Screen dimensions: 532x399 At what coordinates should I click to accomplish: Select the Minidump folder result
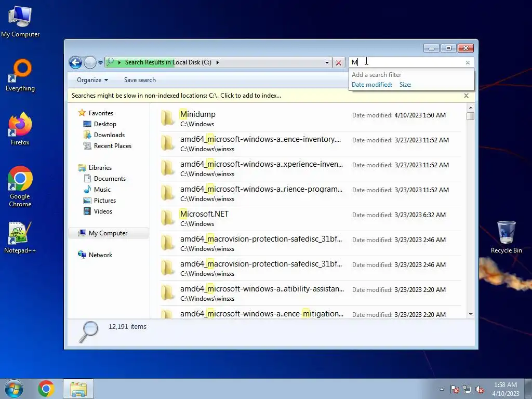[x=311, y=119]
